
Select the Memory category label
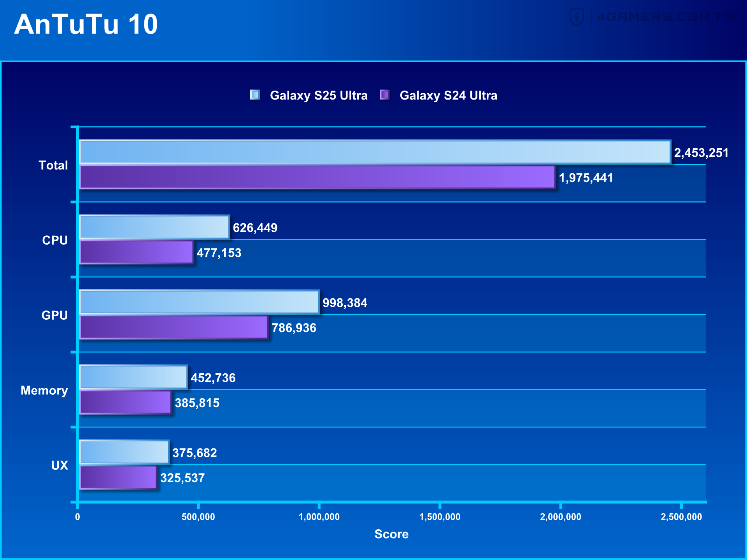point(44,390)
